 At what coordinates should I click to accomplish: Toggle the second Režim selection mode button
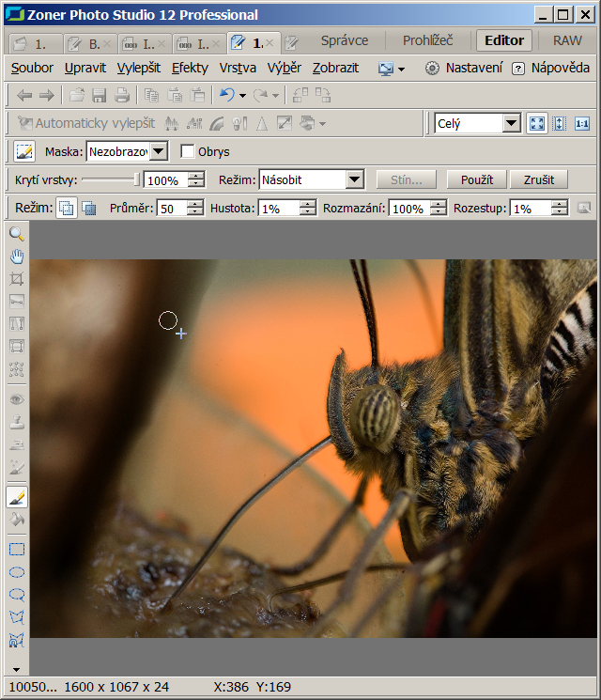88,209
